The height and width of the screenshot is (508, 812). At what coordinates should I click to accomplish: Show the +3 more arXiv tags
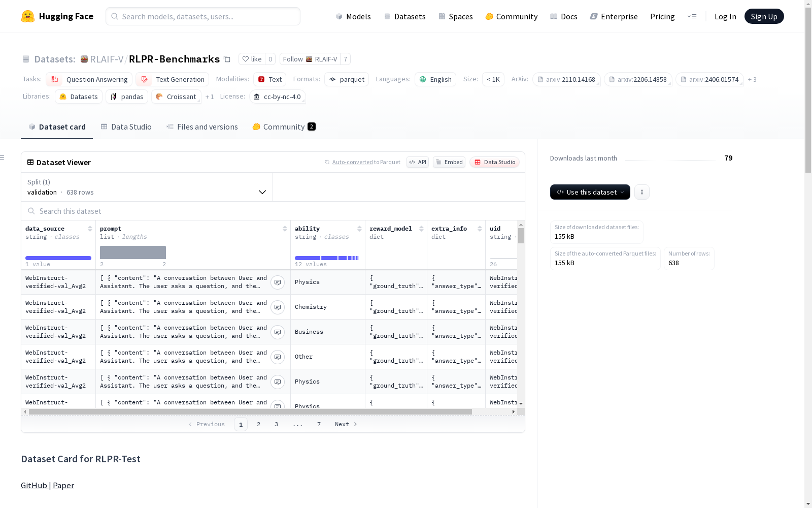click(752, 79)
